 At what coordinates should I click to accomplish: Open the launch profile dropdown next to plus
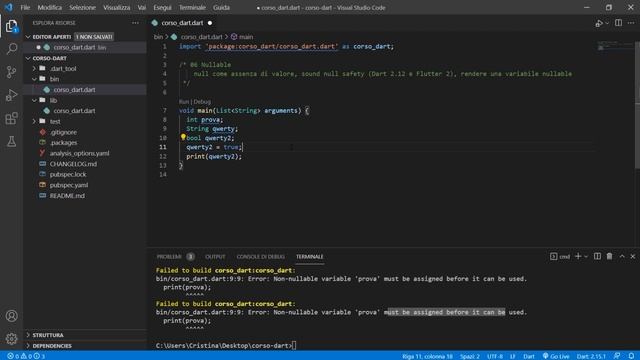586,257
